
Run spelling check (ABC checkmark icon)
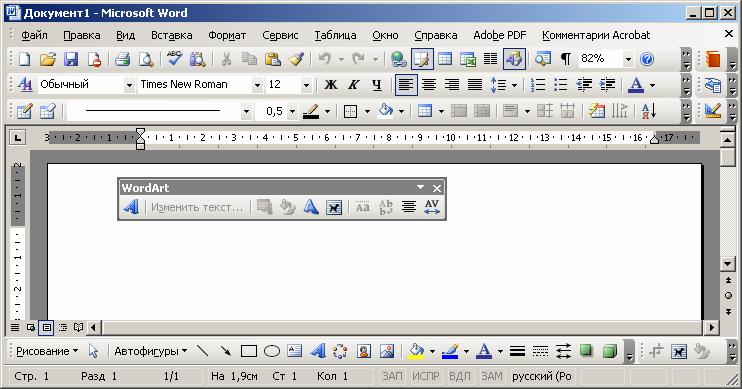tap(175, 59)
